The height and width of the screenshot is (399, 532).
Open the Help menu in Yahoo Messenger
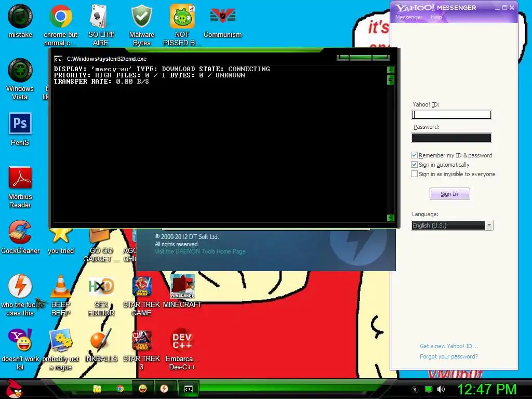tap(436, 17)
